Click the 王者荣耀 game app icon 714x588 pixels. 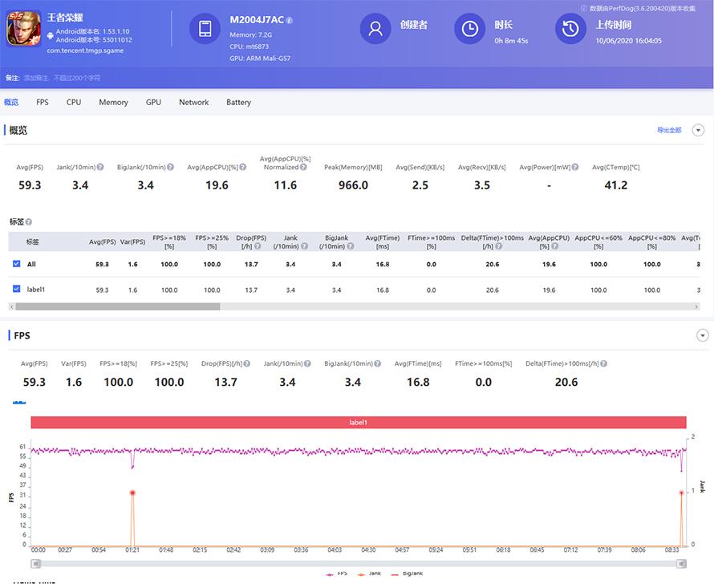[24, 29]
